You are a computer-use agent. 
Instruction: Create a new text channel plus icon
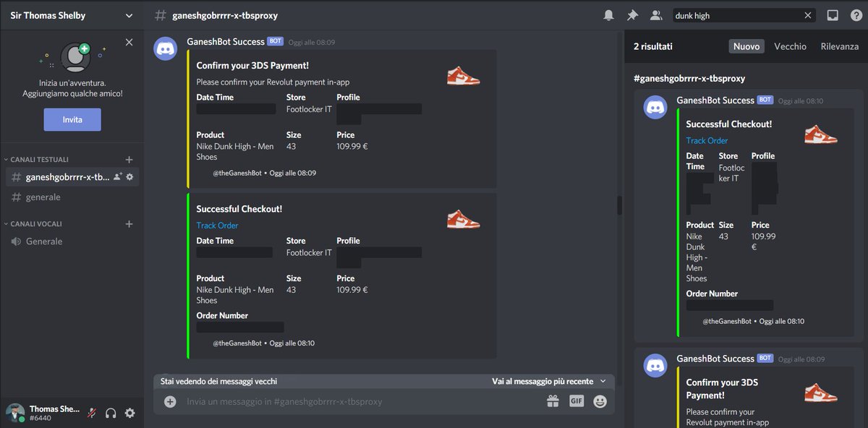129,159
